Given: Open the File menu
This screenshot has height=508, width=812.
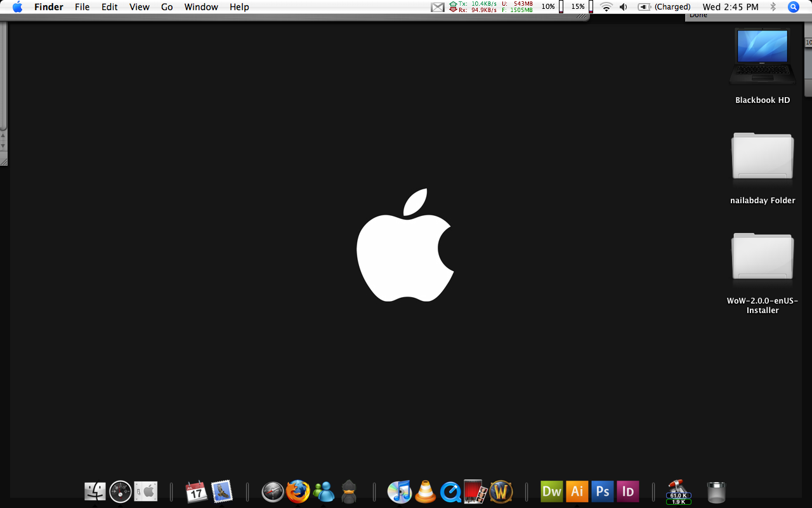Looking at the screenshot, I should tap(82, 7).
